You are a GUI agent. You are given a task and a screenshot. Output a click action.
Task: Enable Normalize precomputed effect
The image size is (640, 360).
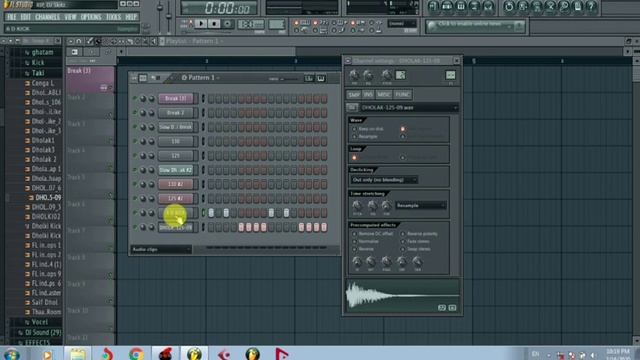coord(366,241)
